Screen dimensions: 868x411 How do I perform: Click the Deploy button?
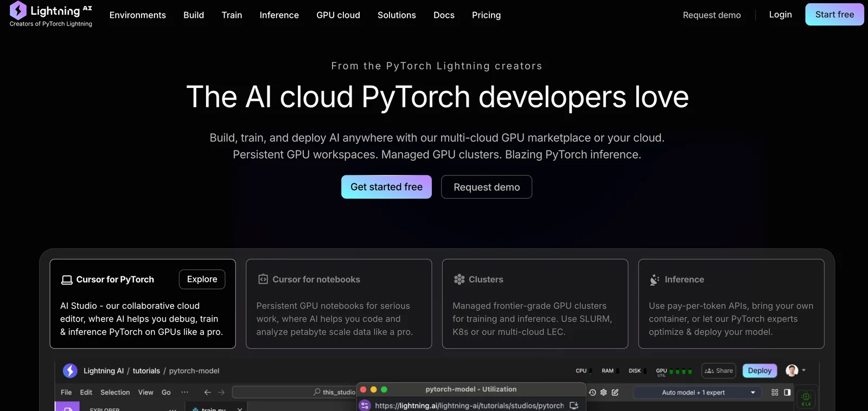tap(759, 371)
